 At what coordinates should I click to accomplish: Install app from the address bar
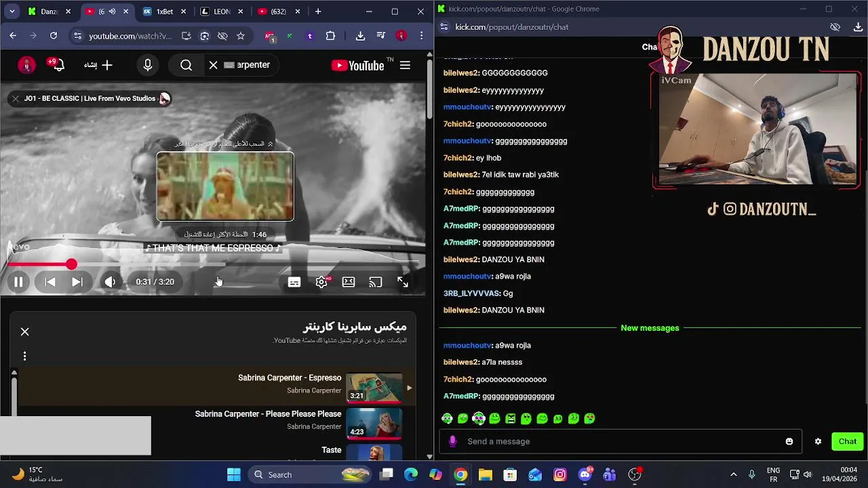pos(186,36)
